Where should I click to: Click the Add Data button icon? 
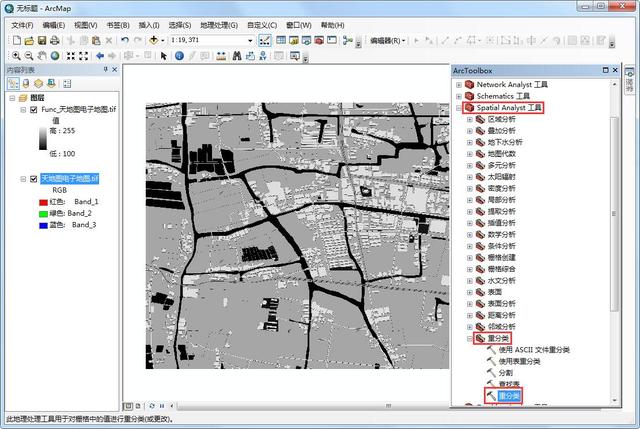pos(154,40)
